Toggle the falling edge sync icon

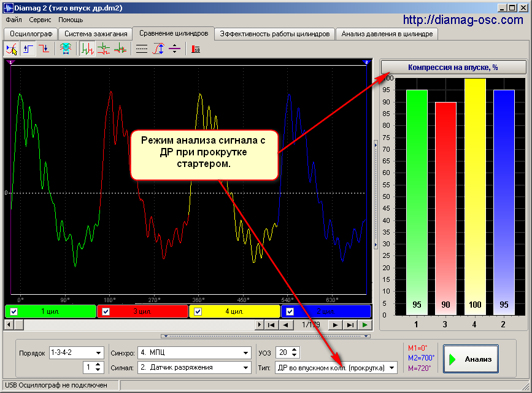coord(44,49)
